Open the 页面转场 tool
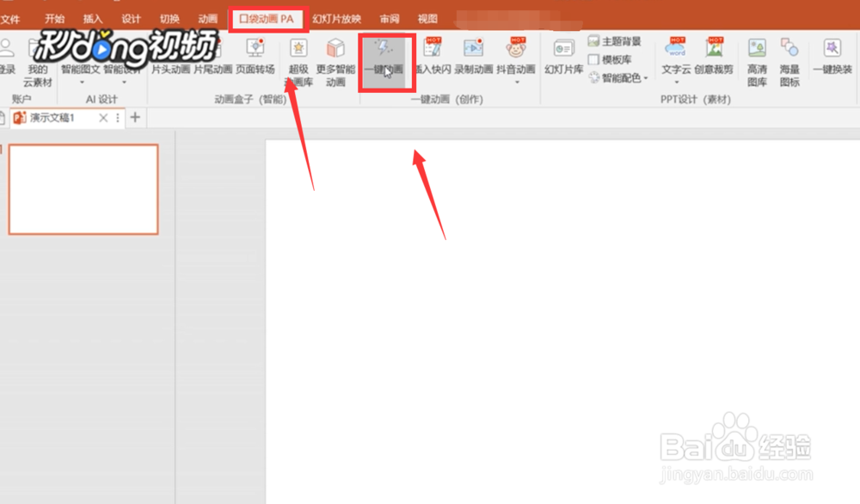 (255, 57)
